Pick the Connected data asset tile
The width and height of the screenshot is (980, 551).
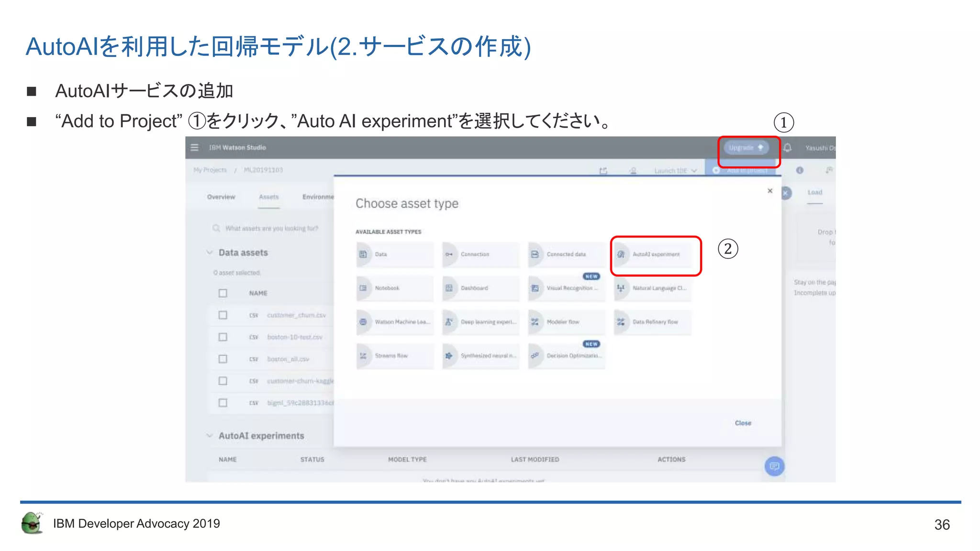point(567,254)
